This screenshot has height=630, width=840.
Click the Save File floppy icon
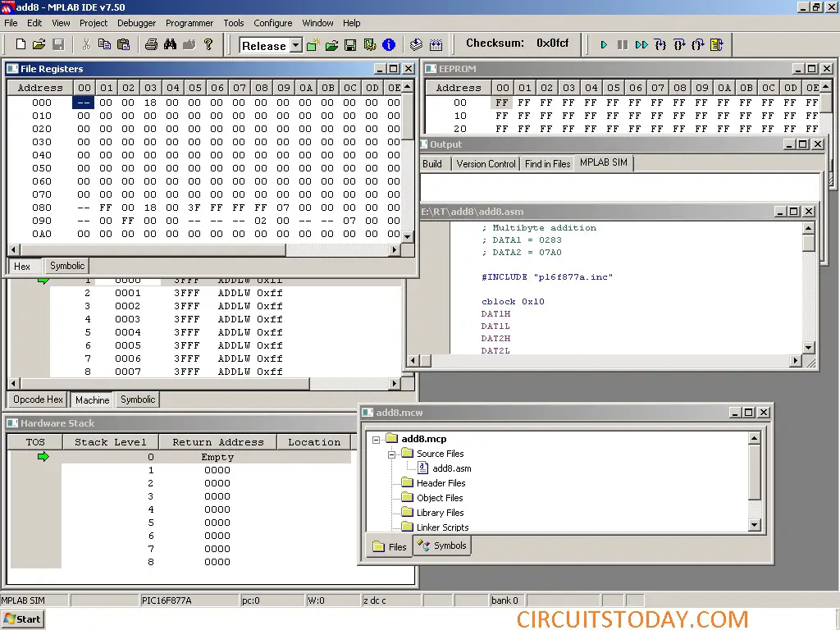(58, 44)
